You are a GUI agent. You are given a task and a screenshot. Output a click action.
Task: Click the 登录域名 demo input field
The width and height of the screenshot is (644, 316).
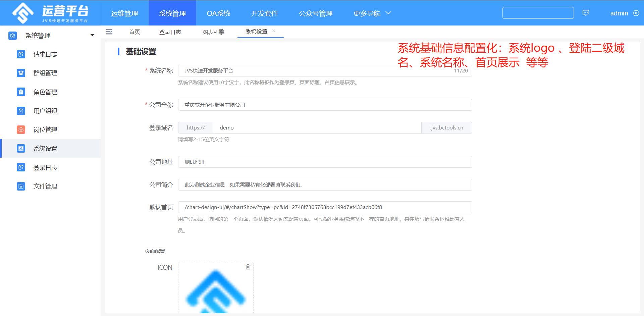317,127
